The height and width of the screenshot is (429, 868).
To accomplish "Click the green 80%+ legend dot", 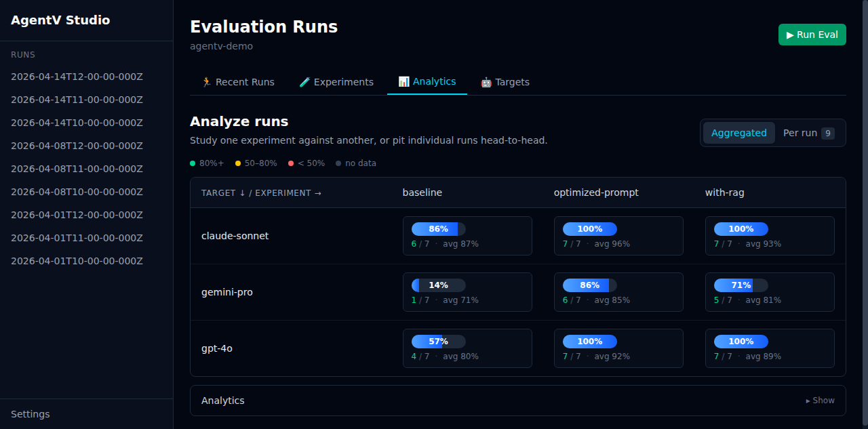I will (192, 163).
